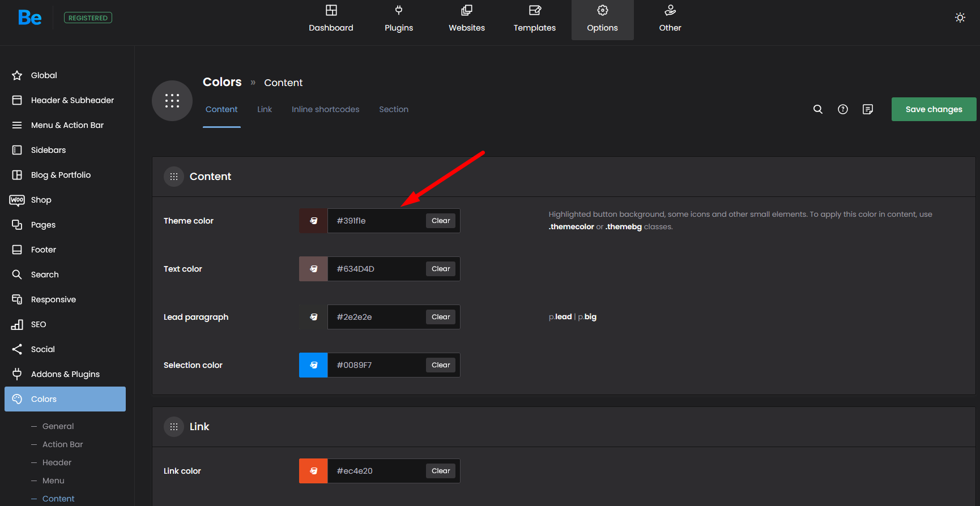This screenshot has width=980, height=506.
Task: Click the search magnifier icon near Save changes
Action: coord(818,109)
